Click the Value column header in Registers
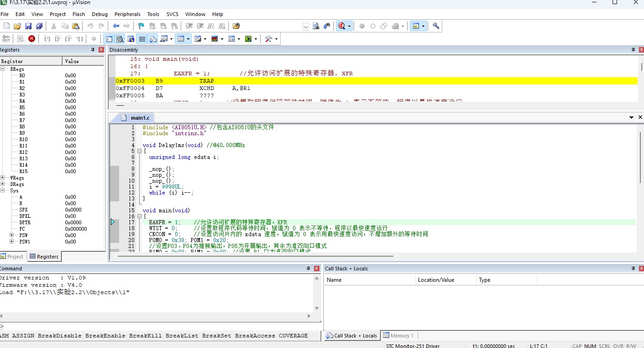 point(84,61)
